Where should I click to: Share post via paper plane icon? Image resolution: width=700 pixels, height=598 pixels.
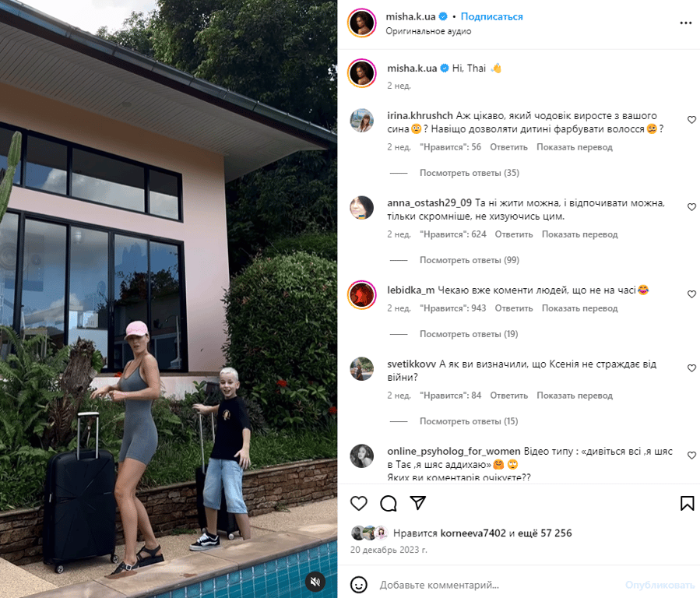click(418, 503)
